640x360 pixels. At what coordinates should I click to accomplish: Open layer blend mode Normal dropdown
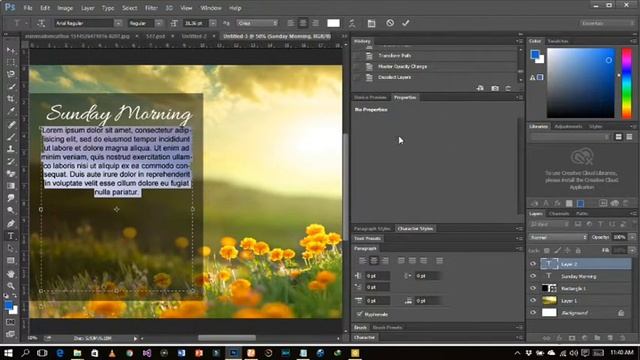(x=558, y=237)
